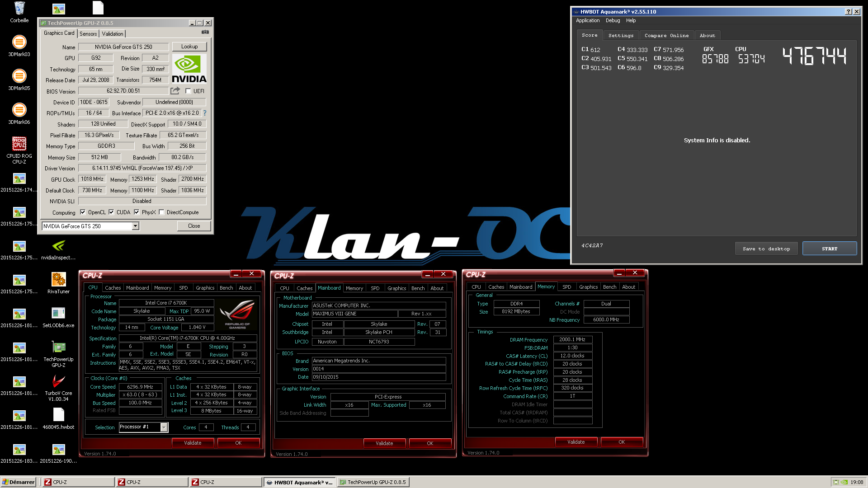Switch to the Validation tab in GPU-Z

point(113,34)
